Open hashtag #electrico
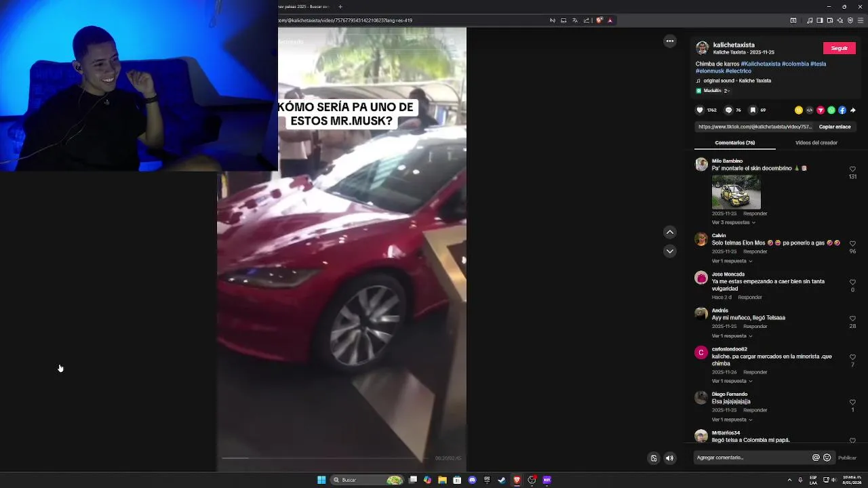Image resolution: width=868 pixels, height=488 pixels. click(738, 71)
